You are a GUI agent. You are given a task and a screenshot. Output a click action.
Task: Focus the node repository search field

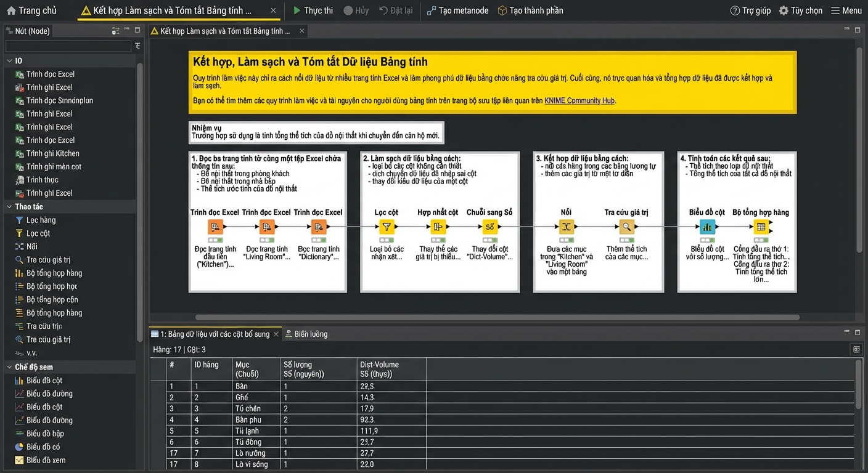(x=68, y=46)
